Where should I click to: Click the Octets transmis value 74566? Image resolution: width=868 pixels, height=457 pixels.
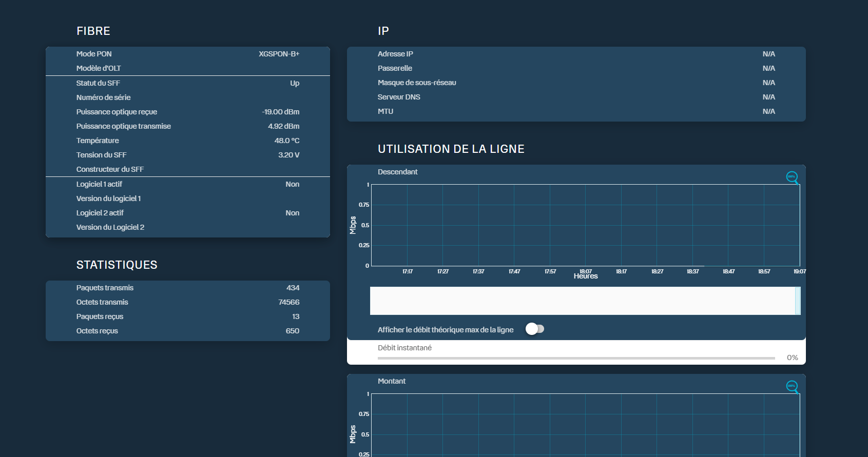[x=288, y=302]
